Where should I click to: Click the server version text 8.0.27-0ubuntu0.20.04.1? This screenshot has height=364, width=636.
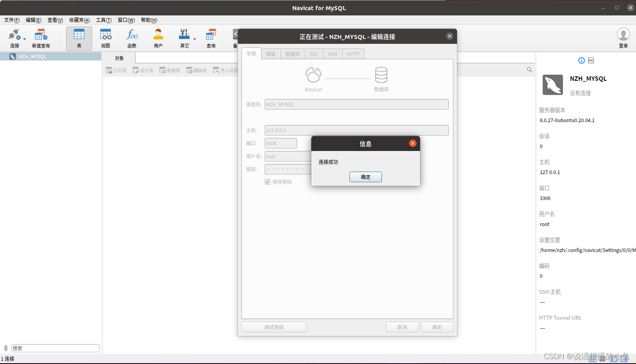tap(567, 121)
